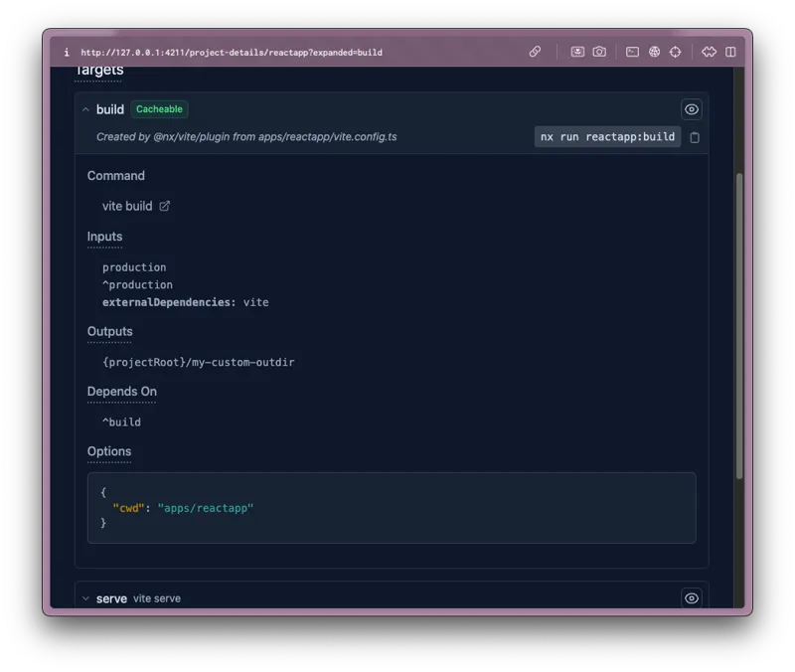
Task: Click the globe icon in the toolbar
Action: (654, 52)
